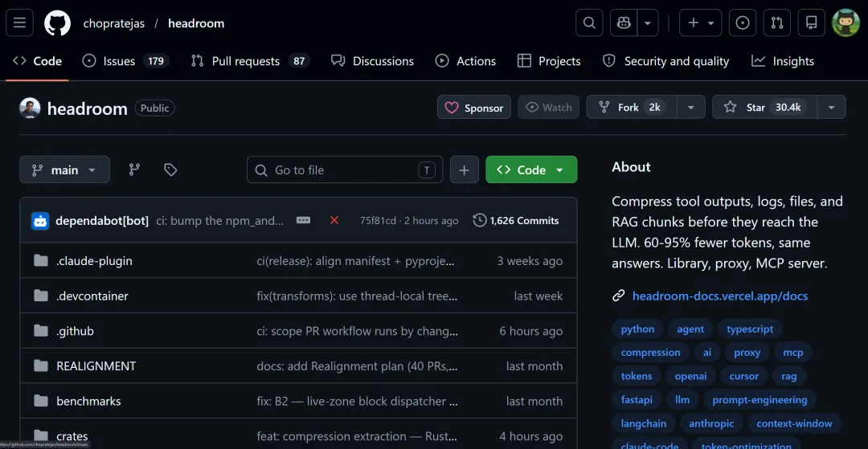This screenshot has height=449, width=868.
Task: Open add file plus button
Action: [464, 169]
